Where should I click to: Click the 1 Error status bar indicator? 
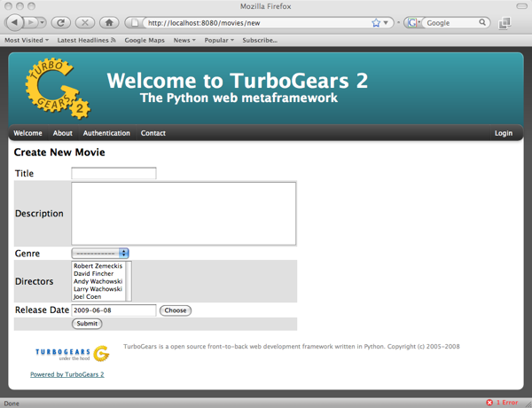pos(503,403)
